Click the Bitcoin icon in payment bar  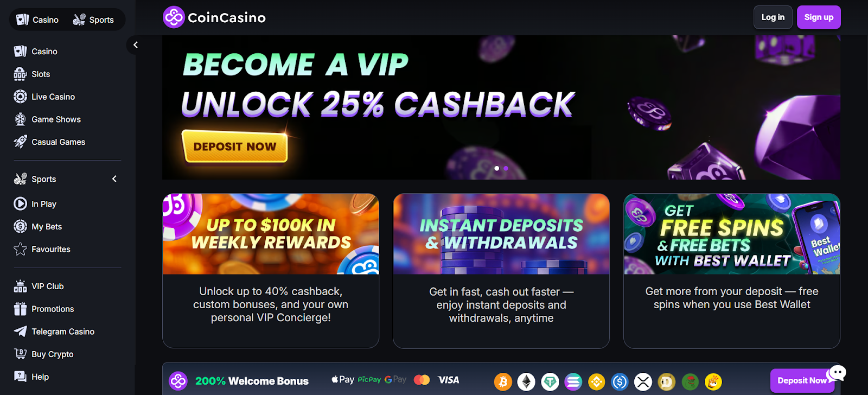tap(503, 382)
